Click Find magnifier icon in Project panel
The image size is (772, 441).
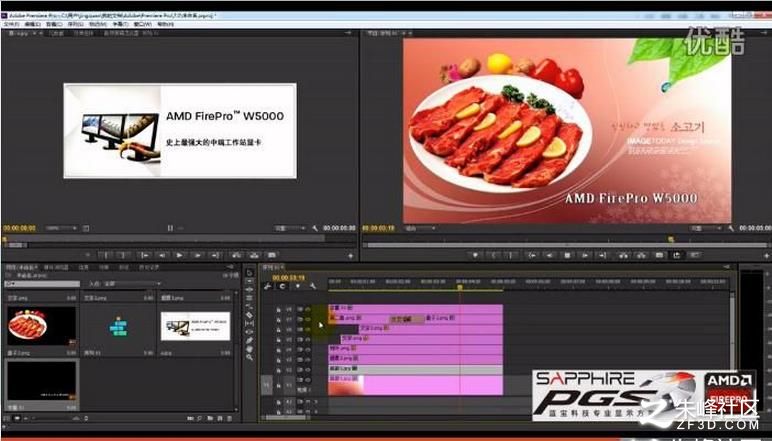(x=199, y=418)
